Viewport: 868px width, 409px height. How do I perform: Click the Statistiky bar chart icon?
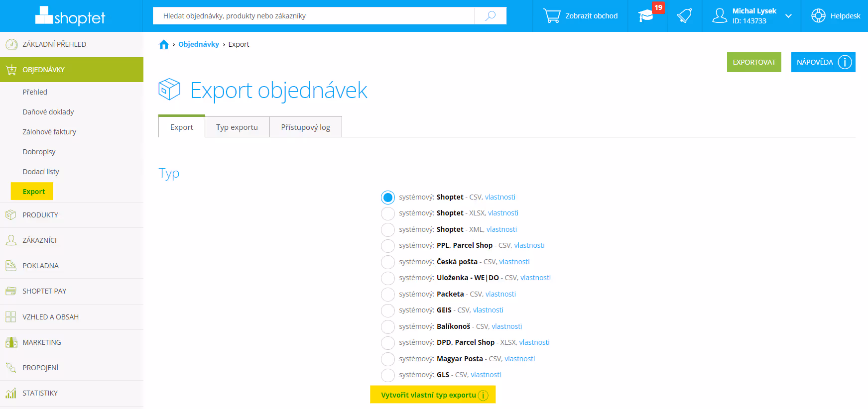pos(11,393)
